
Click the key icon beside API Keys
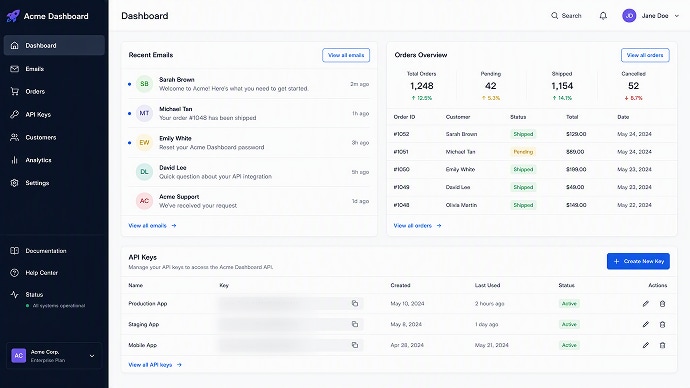[15, 114]
